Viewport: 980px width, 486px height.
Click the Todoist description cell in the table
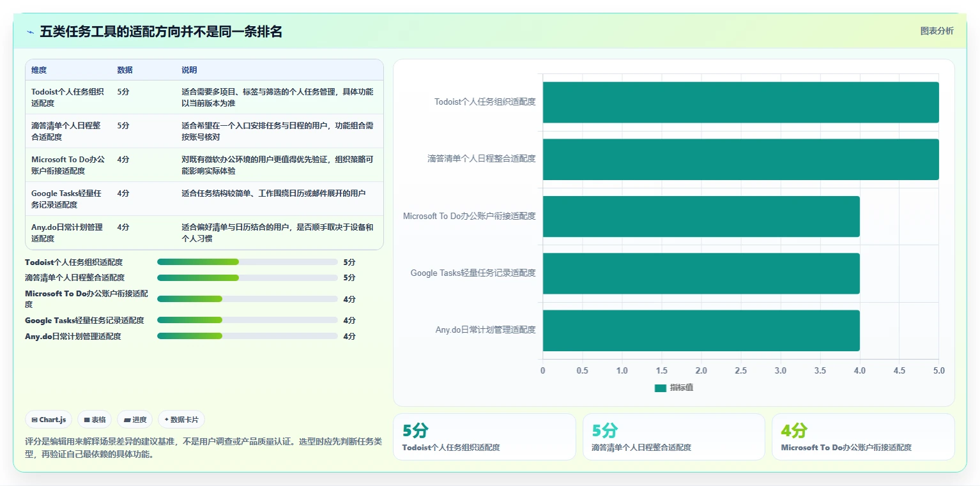[279, 97]
